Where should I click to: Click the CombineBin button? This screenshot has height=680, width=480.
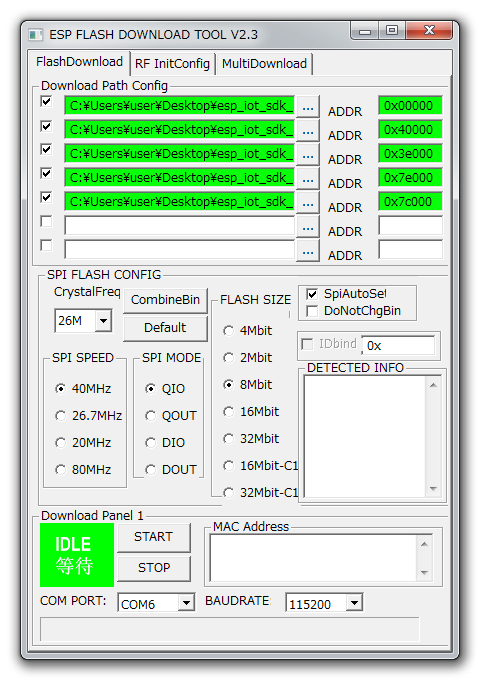[165, 300]
